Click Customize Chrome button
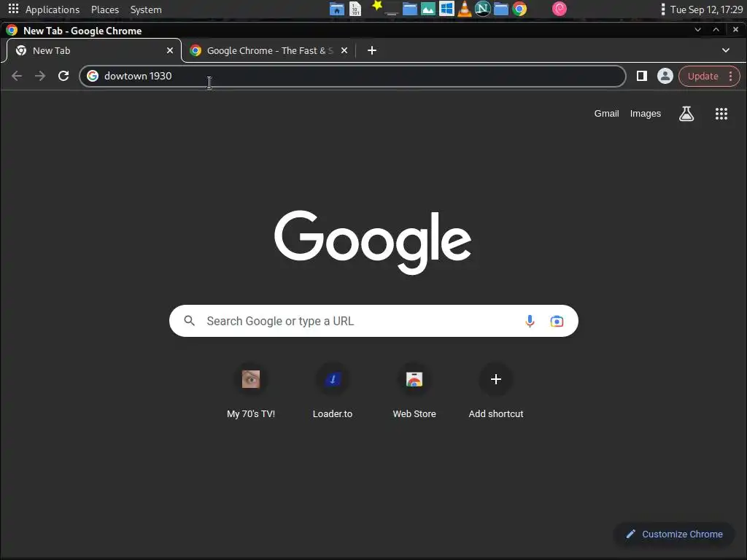 pyautogui.click(x=674, y=534)
